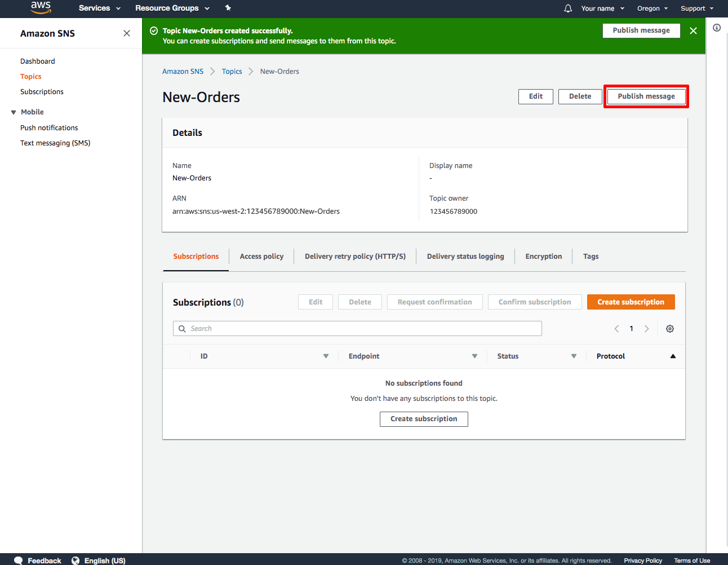Open Topics in the sidebar
This screenshot has height=565, width=728.
point(31,77)
